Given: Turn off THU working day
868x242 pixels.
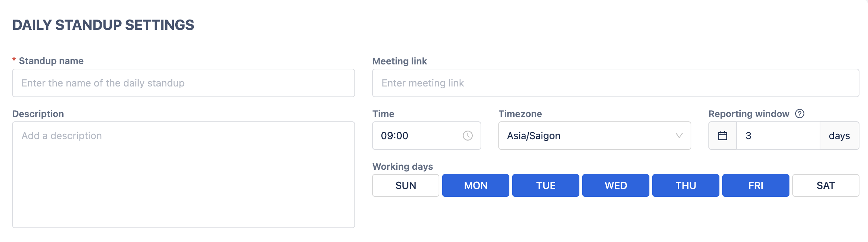Looking at the screenshot, I should (x=686, y=185).
